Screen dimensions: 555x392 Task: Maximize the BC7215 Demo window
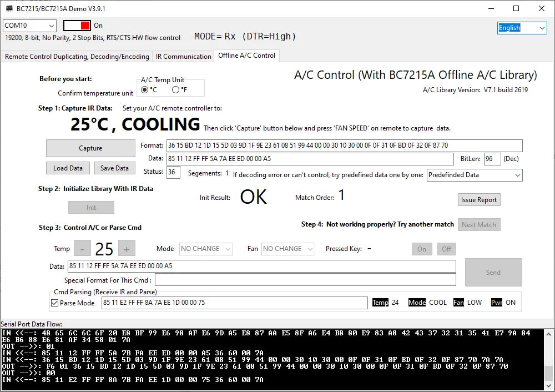pos(516,8)
